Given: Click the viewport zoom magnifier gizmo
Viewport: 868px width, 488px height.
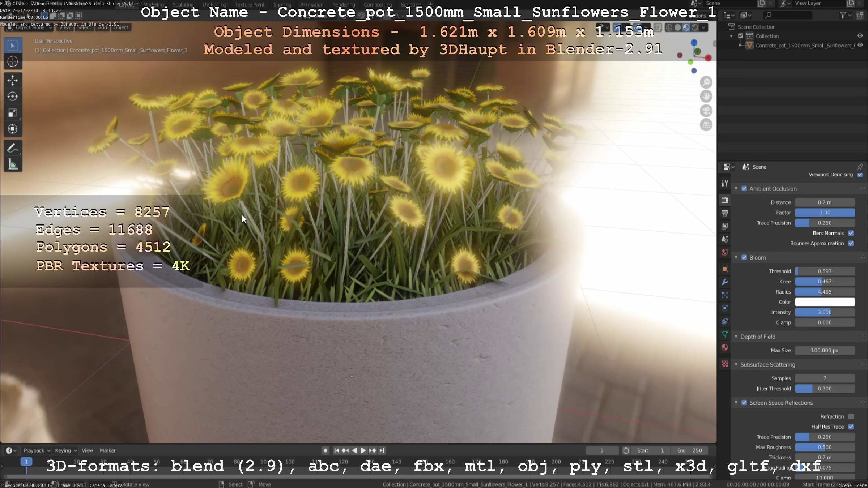Looking at the screenshot, I should (x=706, y=82).
